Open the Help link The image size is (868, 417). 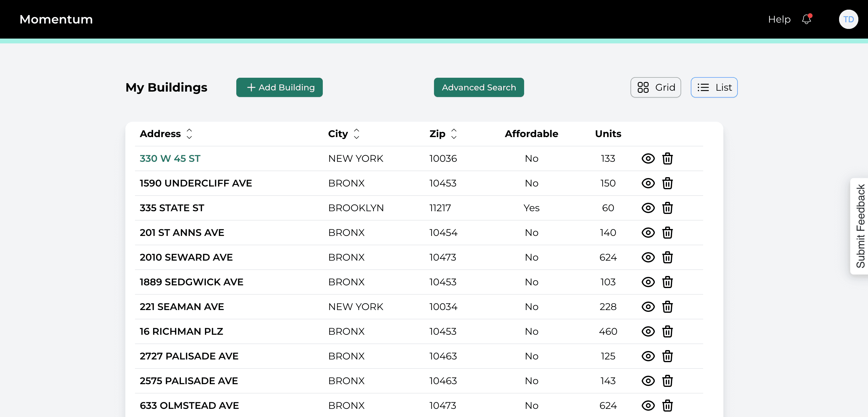click(779, 19)
